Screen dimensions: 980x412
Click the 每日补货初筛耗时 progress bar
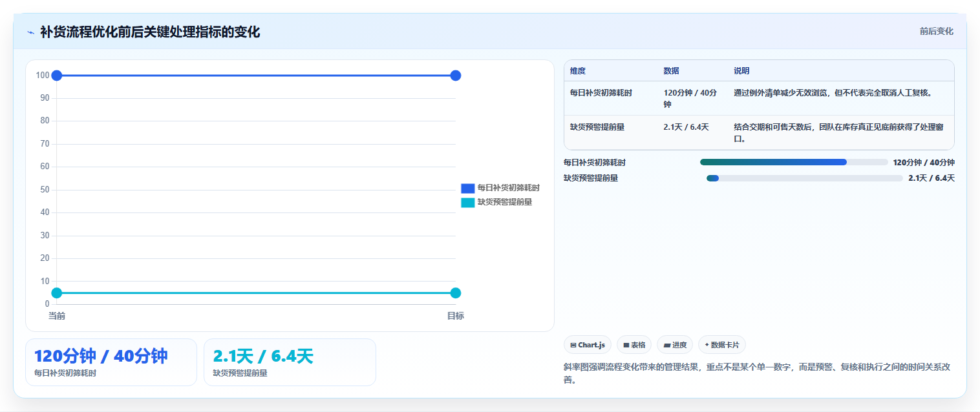794,162
